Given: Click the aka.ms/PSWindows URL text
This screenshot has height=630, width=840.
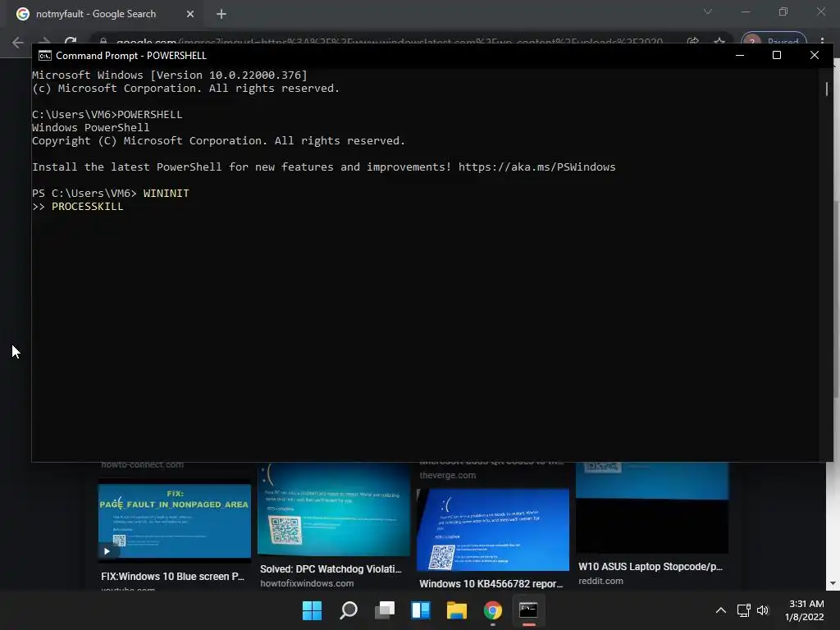Looking at the screenshot, I should pos(536,167).
